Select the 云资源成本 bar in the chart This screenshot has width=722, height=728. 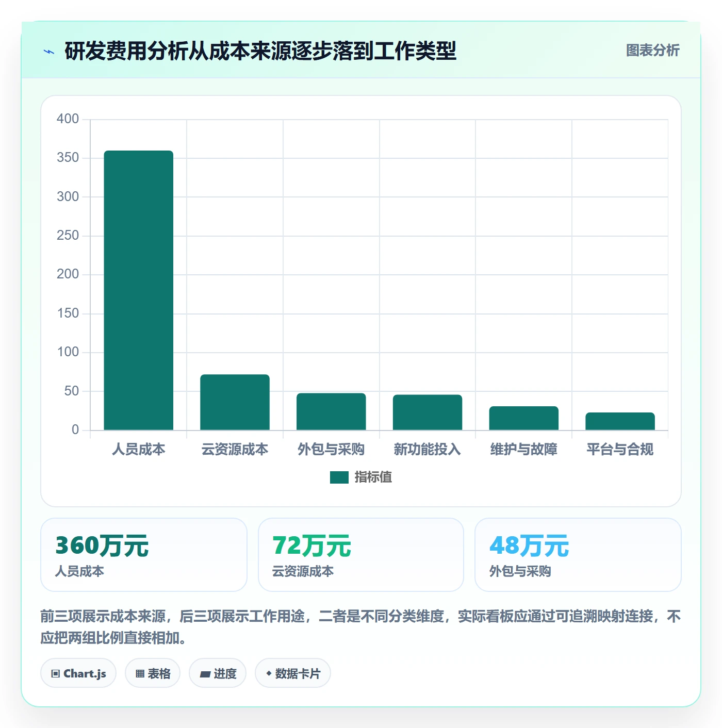tap(235, 402)
